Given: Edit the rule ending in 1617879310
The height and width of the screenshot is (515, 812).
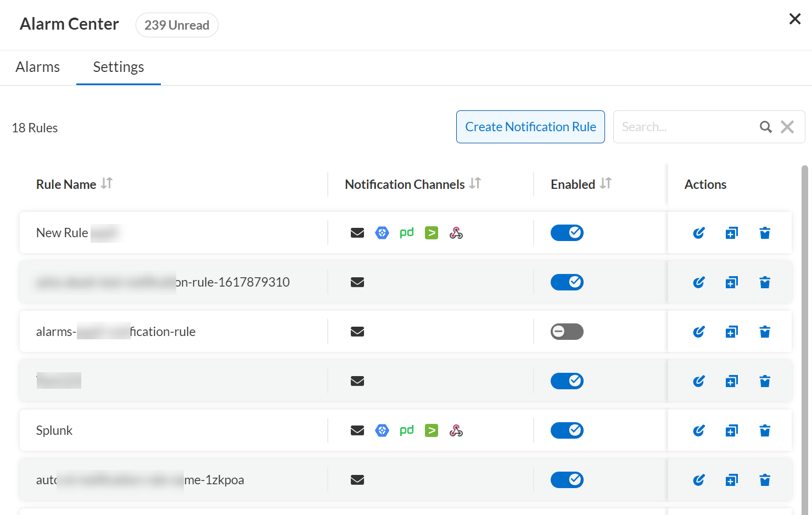Looking at the screenshot, I should (x=699, y=282).
